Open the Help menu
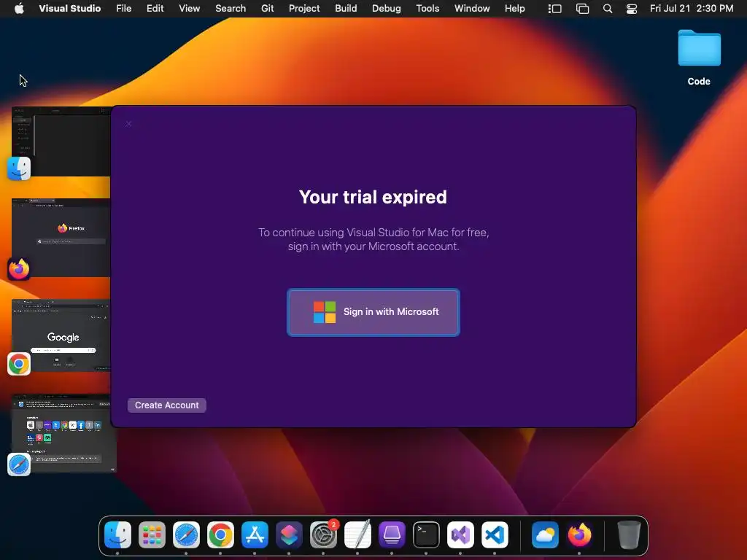Image resolution: width=747 pixels, height=560 pixels. 514,9
